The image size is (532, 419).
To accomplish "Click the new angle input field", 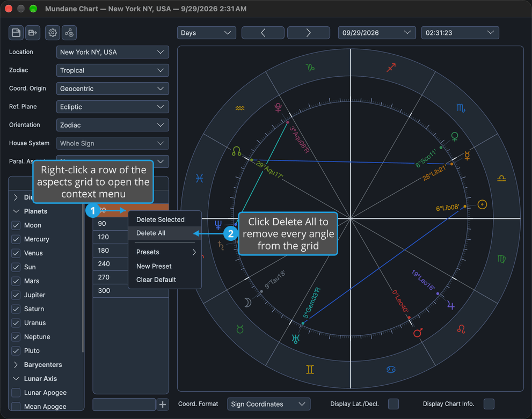I will pyautogui.click(x=124, y=405).
